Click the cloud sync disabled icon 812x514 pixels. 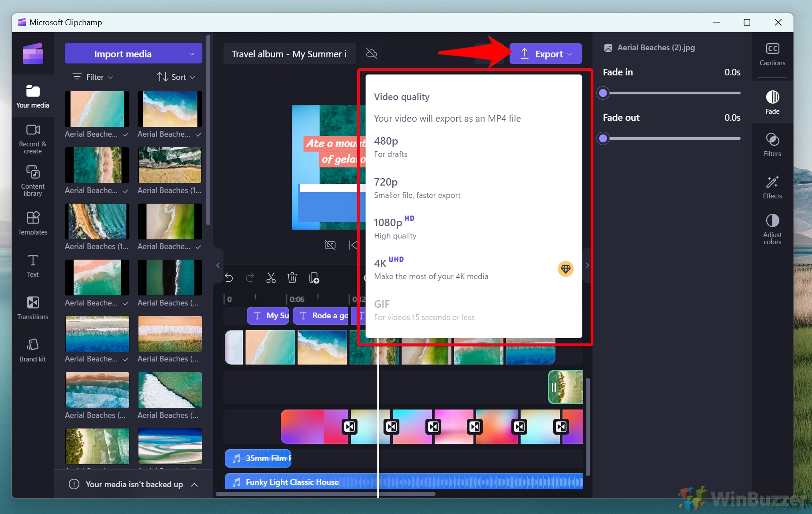[x=372, y=54]
